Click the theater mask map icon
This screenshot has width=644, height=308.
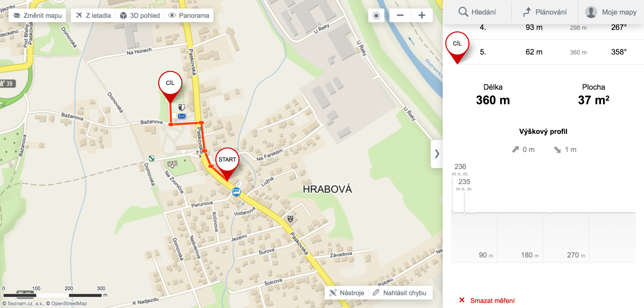(290, 219)
